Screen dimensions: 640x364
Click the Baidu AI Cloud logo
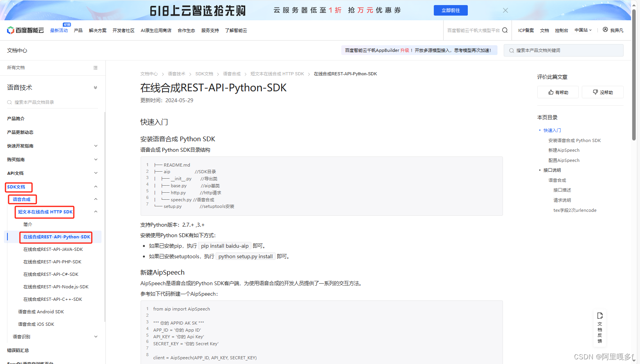coord(25,30)
